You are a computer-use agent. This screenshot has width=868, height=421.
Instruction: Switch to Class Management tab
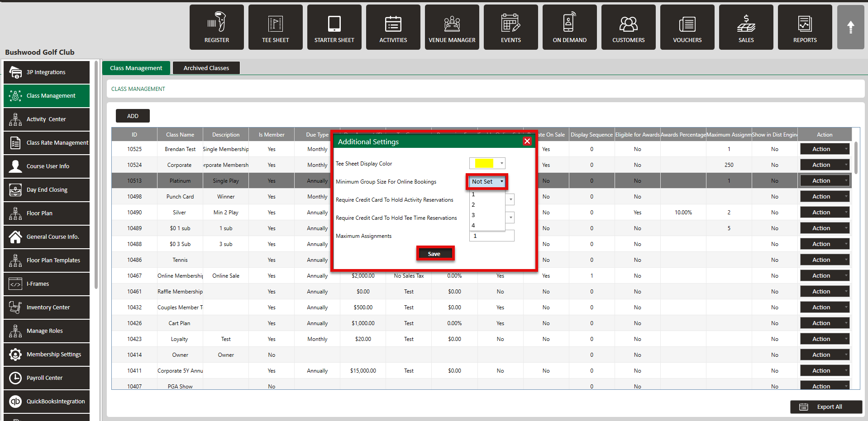click(x=136, y=68)
